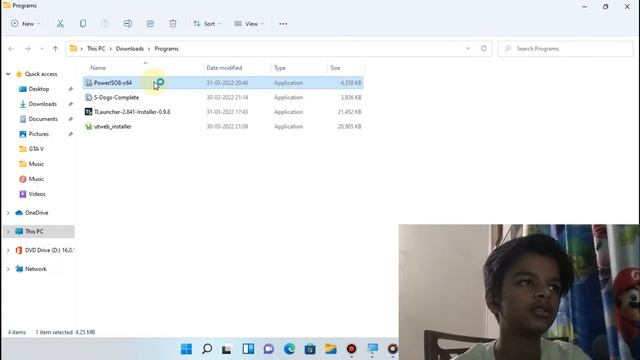Expand the address bar history dropdown

(468, 49)
